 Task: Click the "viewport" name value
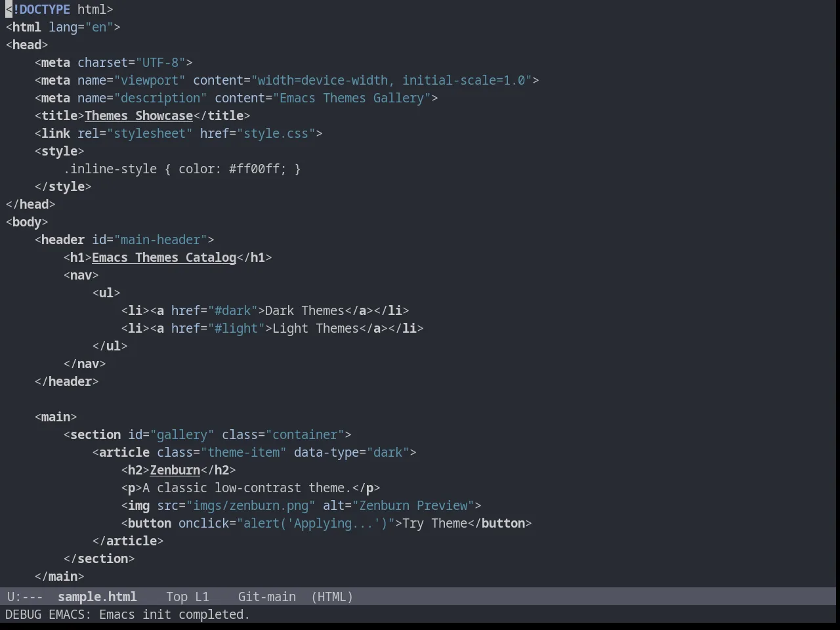[x=150, y=80]
